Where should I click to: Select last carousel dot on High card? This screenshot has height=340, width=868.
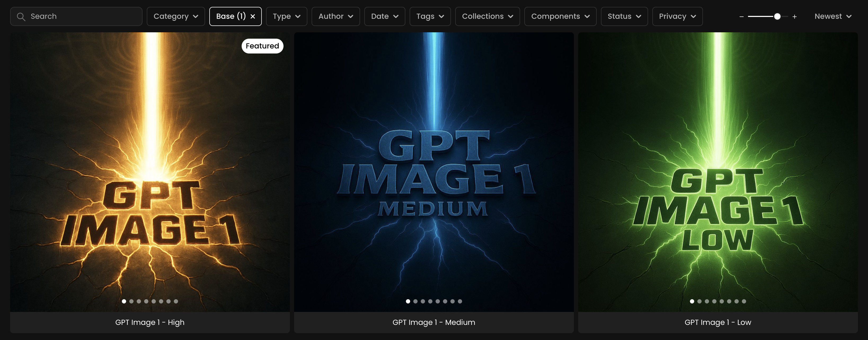point(176,301)
